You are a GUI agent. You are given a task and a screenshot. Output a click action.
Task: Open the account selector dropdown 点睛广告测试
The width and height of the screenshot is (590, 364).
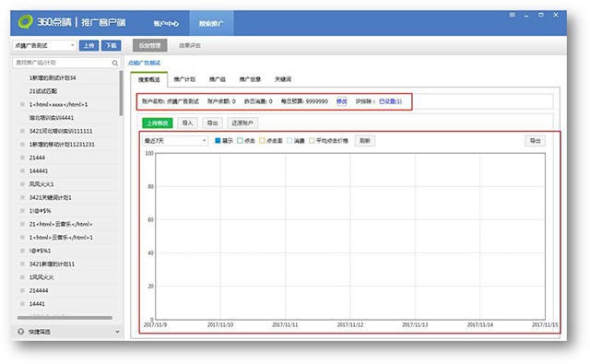click(x=44, y=45)
